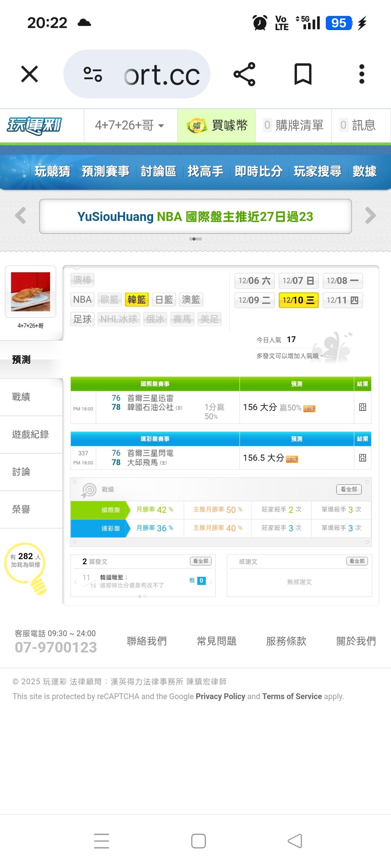Viewport: 391px width, 868px height.
Task: Tap the browser share icon
Action: coord(245,74)
